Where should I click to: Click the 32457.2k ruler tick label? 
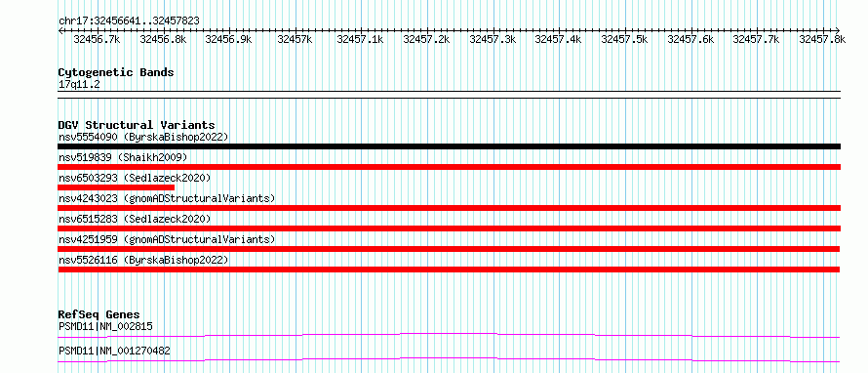[x=427, y=39]
